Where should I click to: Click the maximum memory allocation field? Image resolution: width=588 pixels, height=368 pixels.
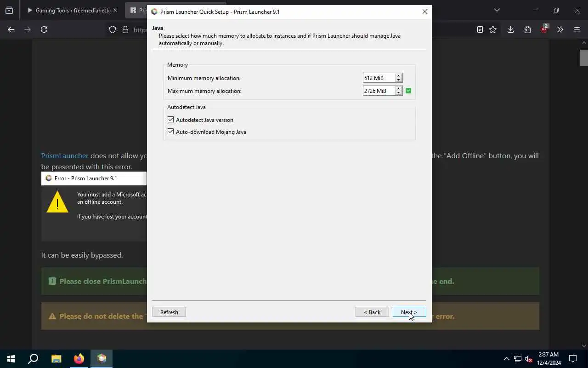[x=379, y=91]
